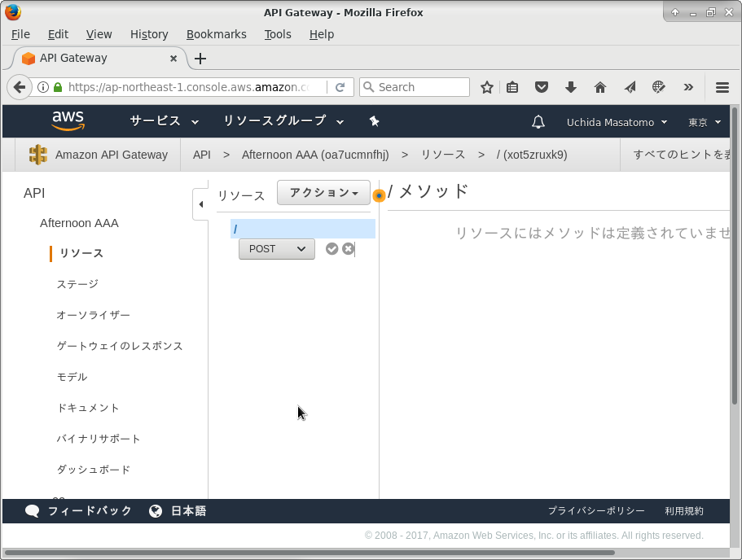Click the Amazon API Gateway logo icon
Screen dimensions: 742x560
37,155
